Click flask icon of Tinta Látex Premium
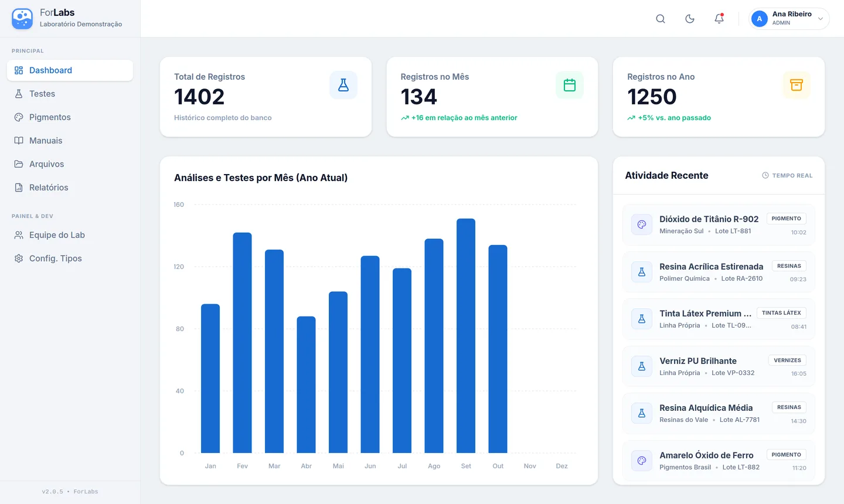This screenshot has width=844, height=504. 642,319
